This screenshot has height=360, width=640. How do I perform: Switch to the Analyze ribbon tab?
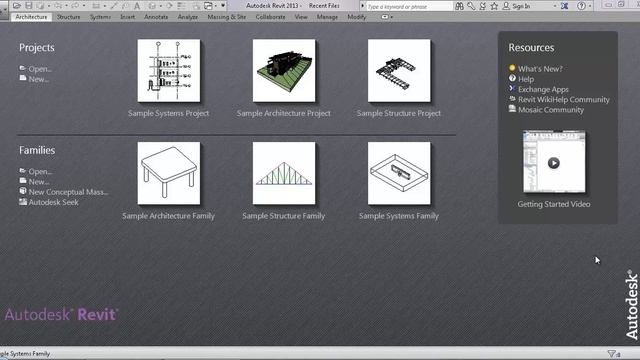pos(187,17)
